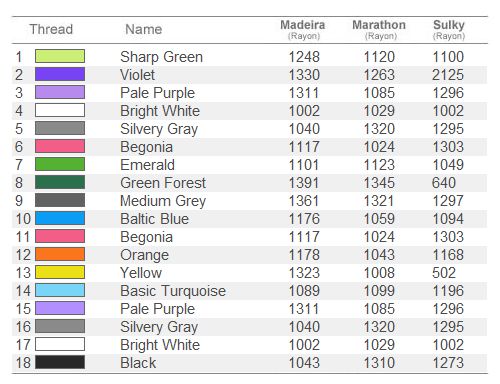Select the white swatch in row 4
Screen dimensions: 500x384
[60, 110]
